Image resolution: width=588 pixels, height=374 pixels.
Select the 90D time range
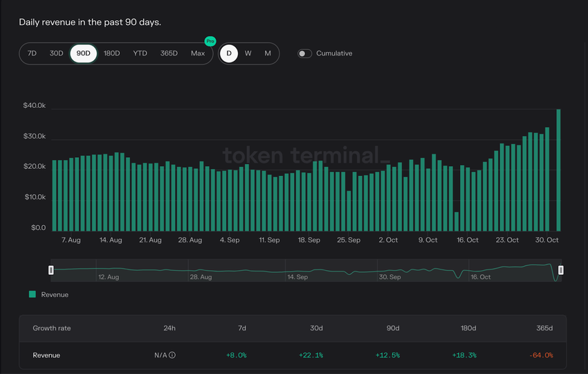tap(83, 53)
